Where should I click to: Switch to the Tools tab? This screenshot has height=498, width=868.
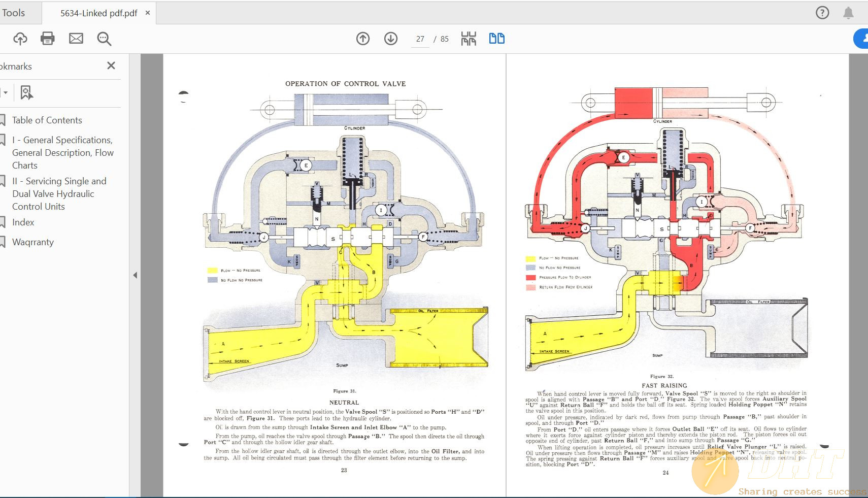14,13
